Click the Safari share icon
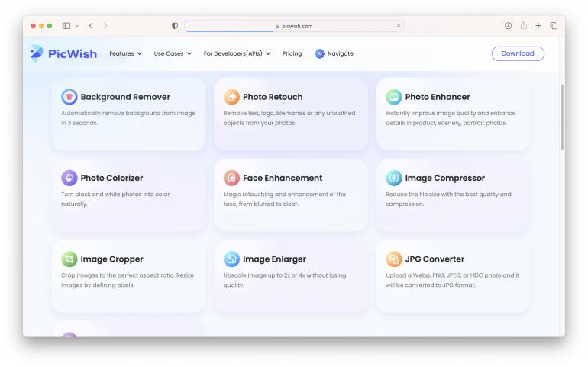 pyautogui.click(x=524, y=25)
